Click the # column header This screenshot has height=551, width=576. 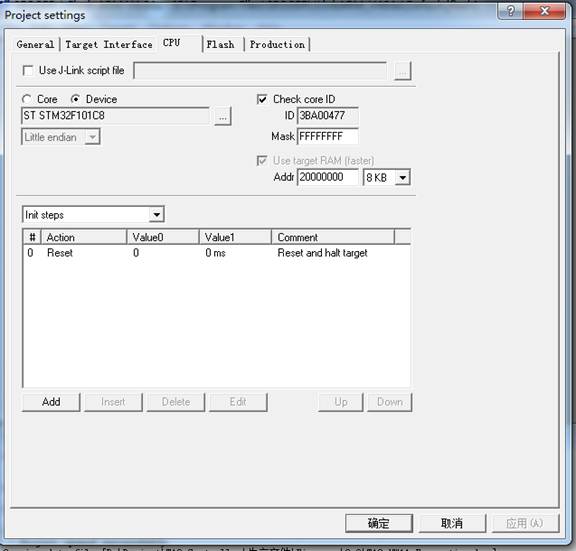click(32, 237)
